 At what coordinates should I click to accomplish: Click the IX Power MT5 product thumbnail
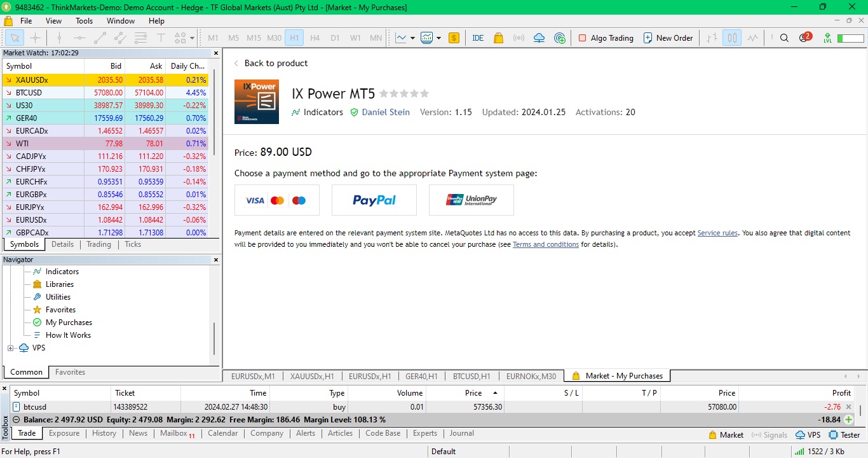(x=257, y=102)
